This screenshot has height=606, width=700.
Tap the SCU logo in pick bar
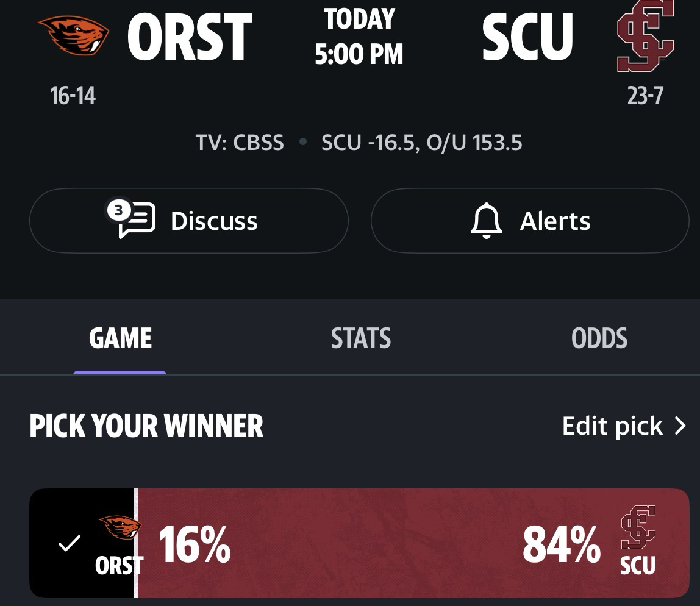click(x=638, y=527)
